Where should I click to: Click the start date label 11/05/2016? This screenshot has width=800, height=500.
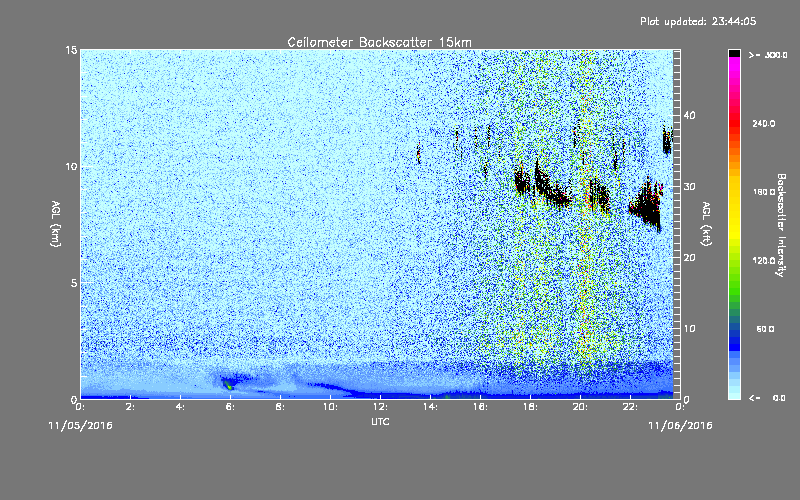click(80, 426)
